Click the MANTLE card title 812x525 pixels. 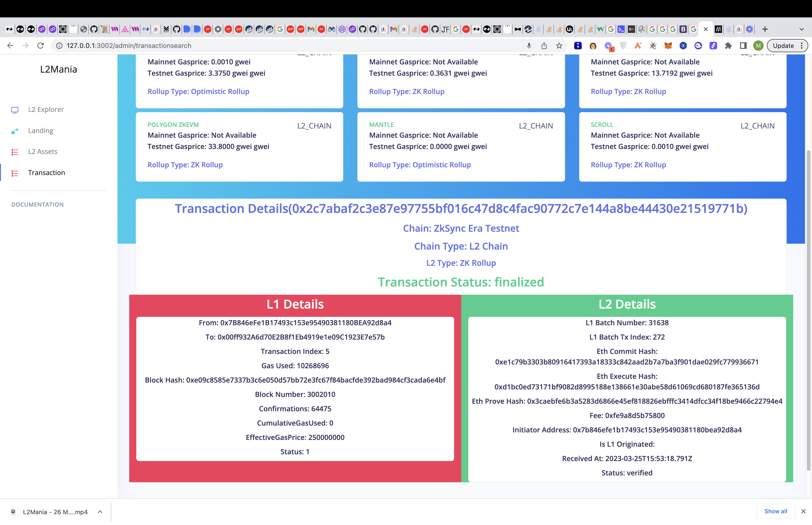coord(381,125)
